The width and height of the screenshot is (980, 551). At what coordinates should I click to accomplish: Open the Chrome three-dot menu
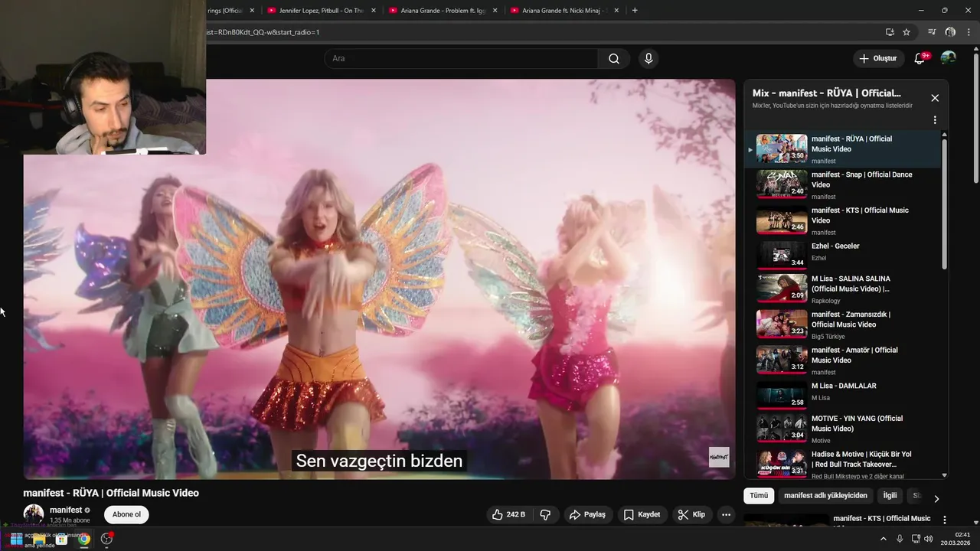click(969, 32)
